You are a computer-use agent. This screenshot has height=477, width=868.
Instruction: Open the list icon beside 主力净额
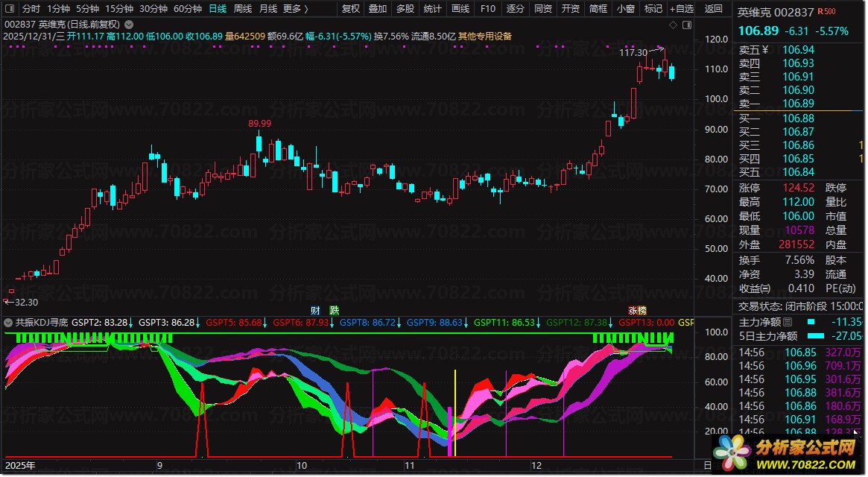point(788,322)
